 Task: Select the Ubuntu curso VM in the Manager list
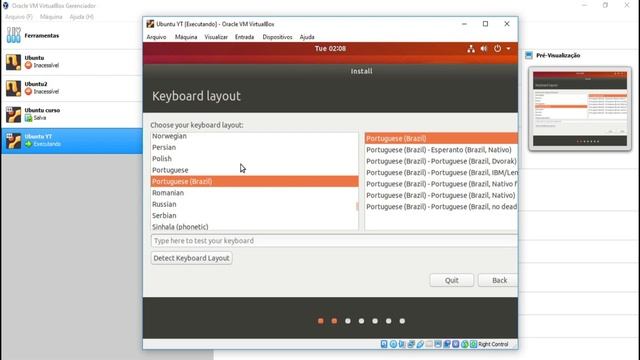coord(72,114)
